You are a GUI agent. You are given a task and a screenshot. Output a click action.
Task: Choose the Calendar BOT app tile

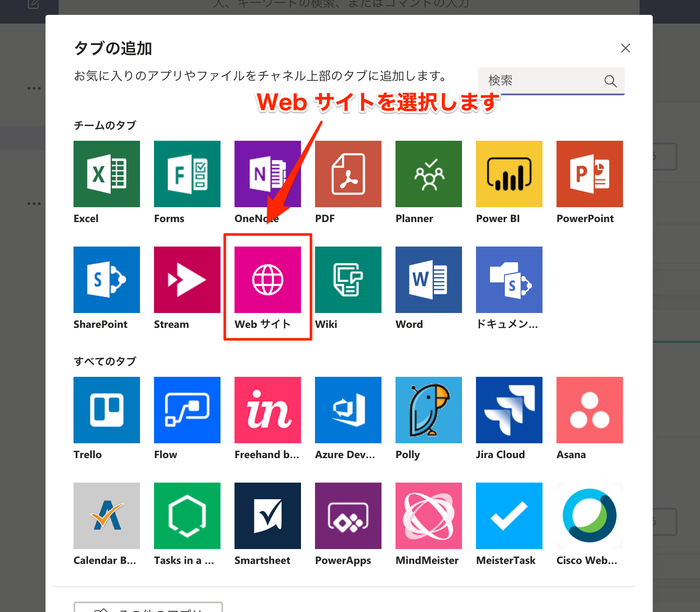pyautogui.click(x=107, y=516)
